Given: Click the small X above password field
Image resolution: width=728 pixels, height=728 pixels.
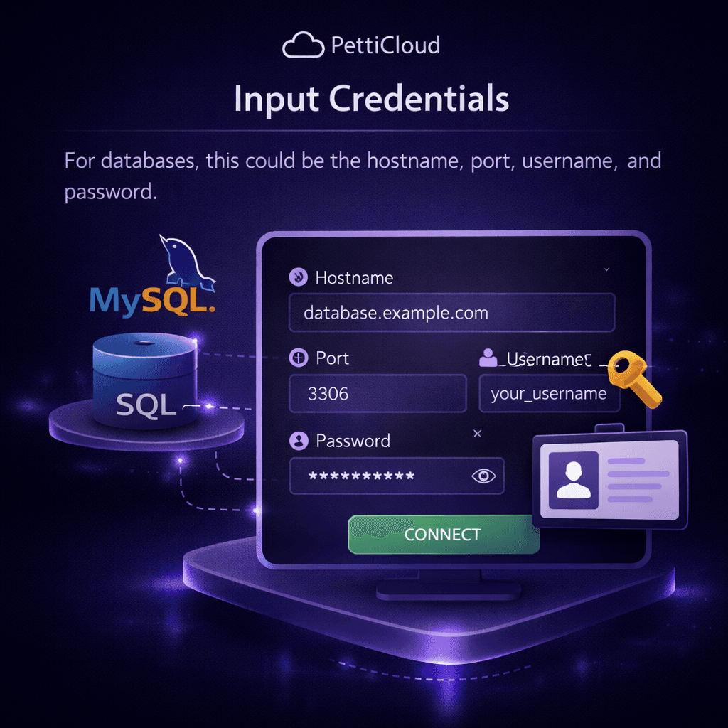Looking at the screenshot, I should tap(477, 434).
